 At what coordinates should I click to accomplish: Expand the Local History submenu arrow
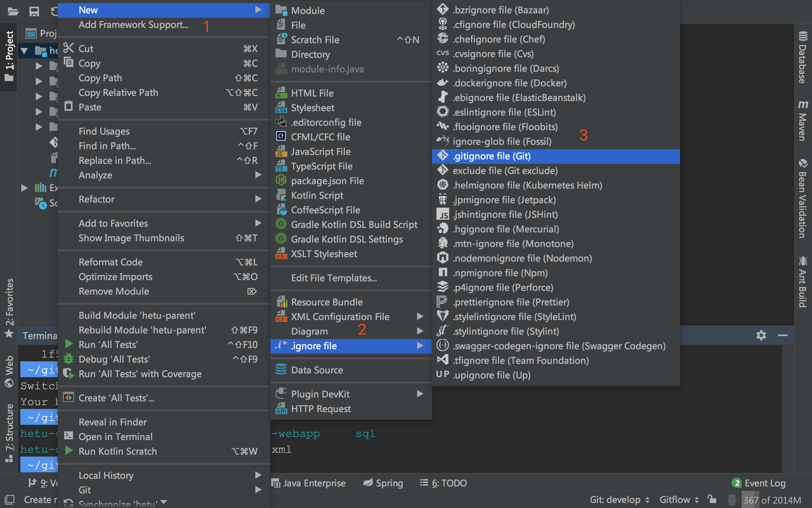(x=258, y=475)
